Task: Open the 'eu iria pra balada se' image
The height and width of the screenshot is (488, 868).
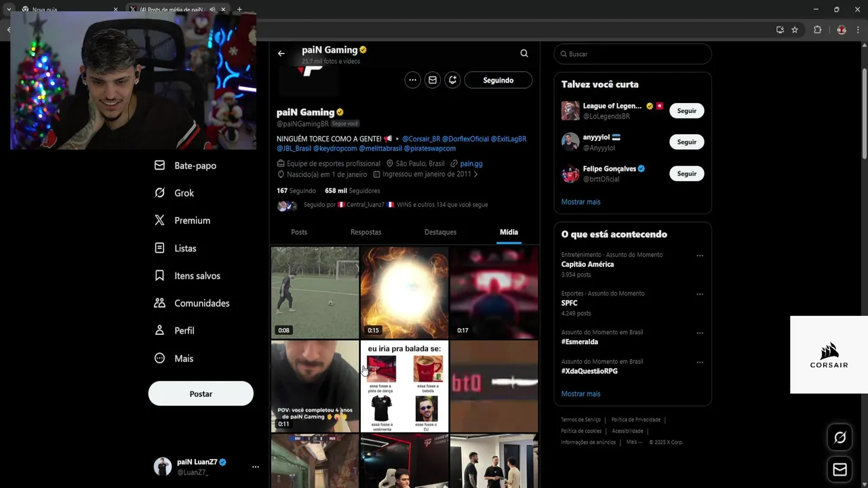Action: tap(404, 386)
